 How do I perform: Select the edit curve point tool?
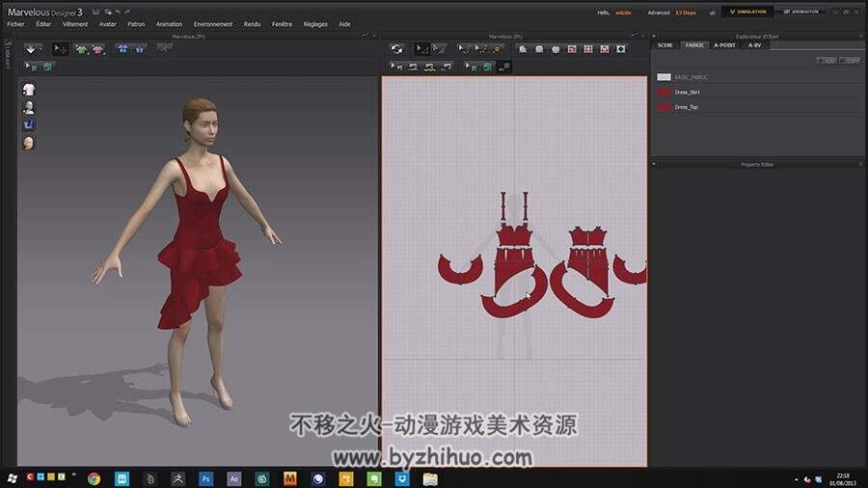click(x=480, y=49)
